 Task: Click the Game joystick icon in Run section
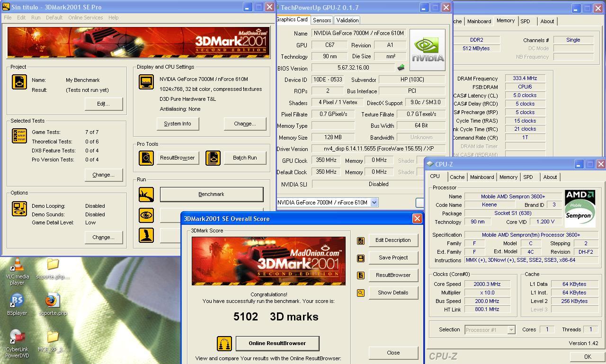click(x=146, y=235)
